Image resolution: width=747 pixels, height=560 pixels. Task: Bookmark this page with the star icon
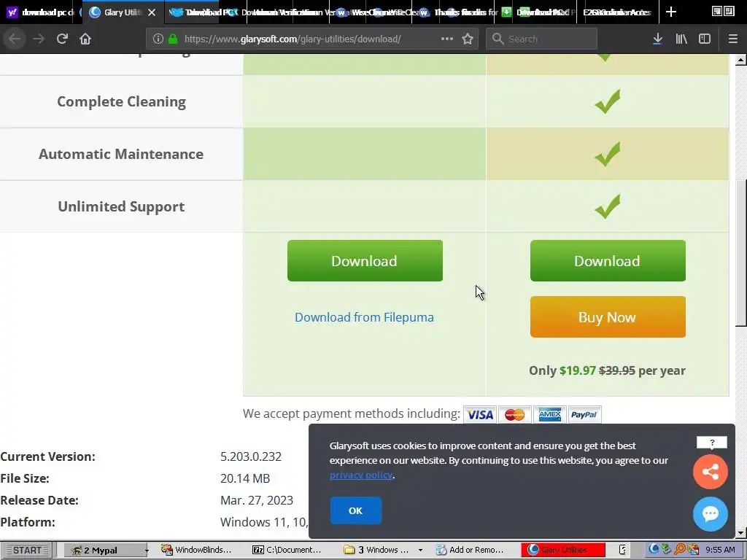point(468,39)
